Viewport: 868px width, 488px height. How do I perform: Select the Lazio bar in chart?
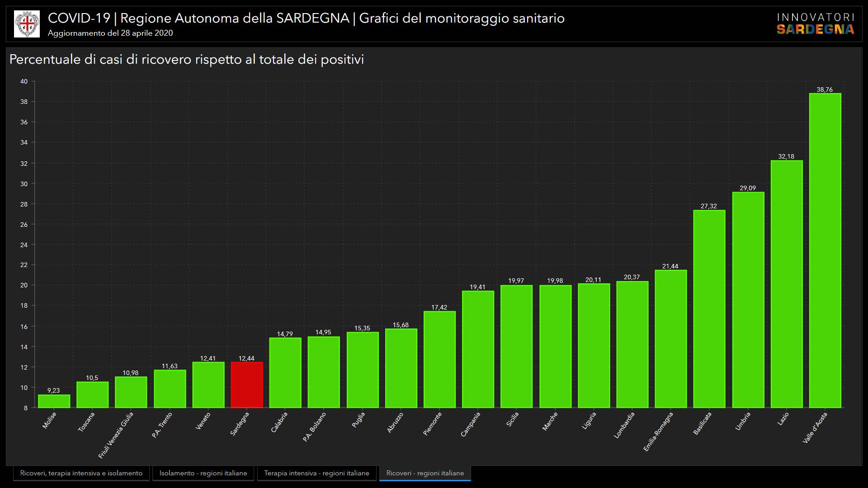point(787,284)
